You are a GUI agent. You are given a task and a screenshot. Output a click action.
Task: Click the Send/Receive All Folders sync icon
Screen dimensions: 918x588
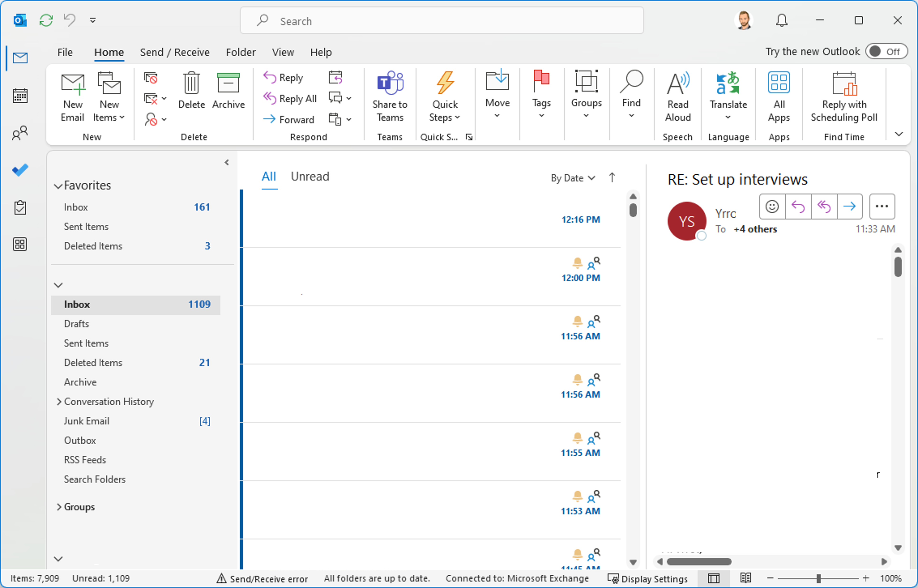tap(46, 20)
